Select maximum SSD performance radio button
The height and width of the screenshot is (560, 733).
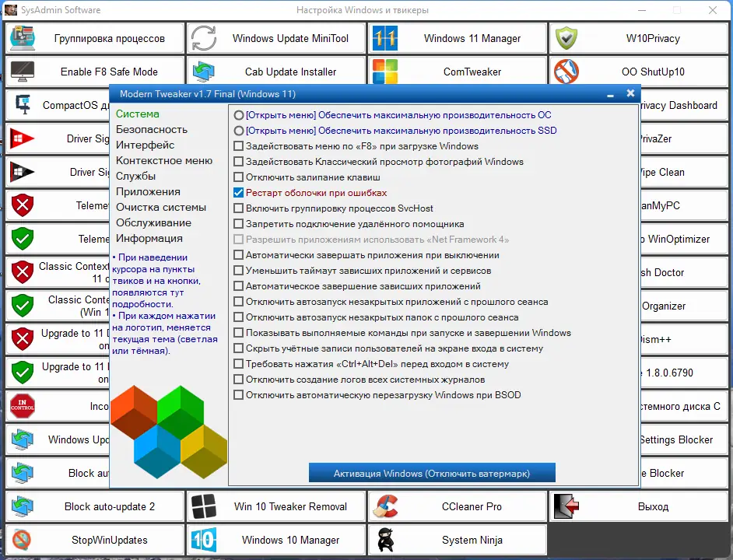239,131
